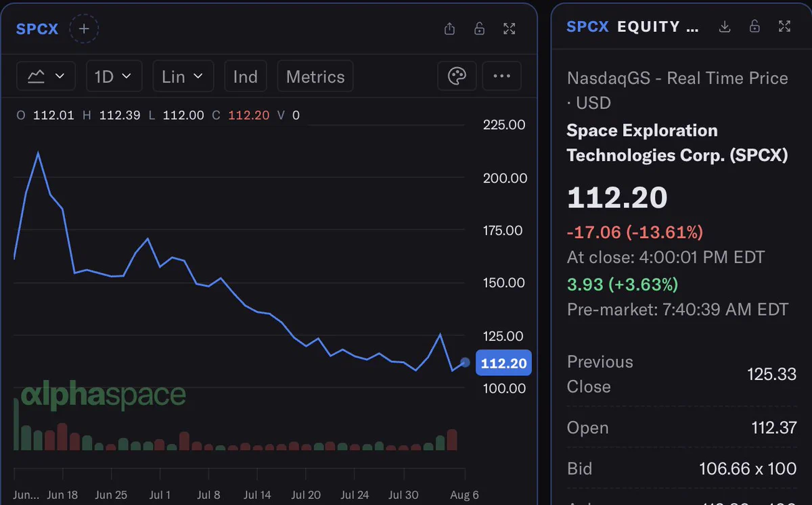
Task: Click the 200.00 price axis label
Action: (x=505, y=178)
